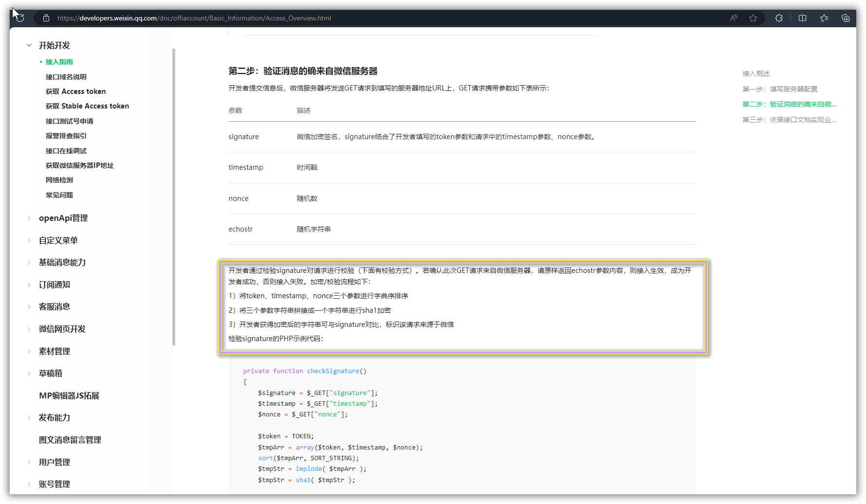This screenshot has width=866, height=504.
Task: Toggle split screen view icon
Action: tap(803, 18)
